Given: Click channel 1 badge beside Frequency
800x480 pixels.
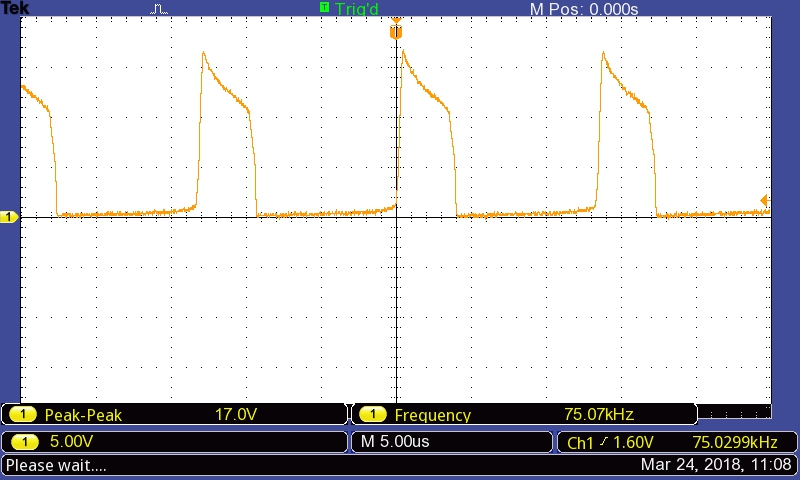Looking at the screenshot, I should coord(372,414).
